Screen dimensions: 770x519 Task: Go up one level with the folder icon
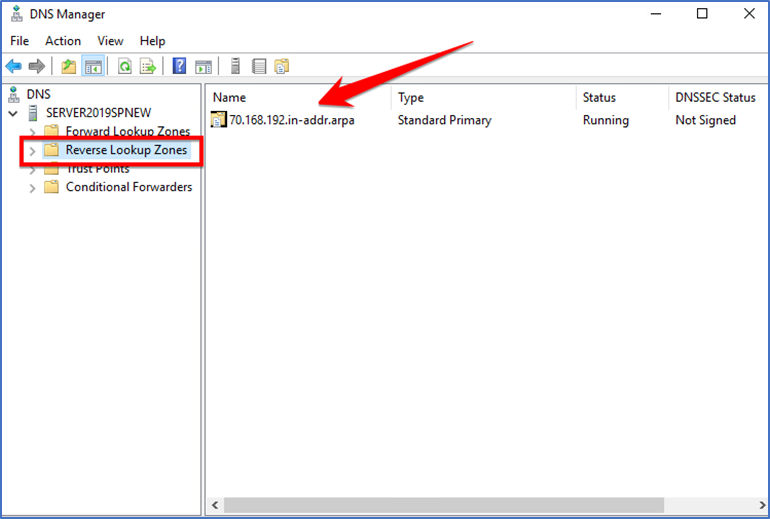point(69,66)
